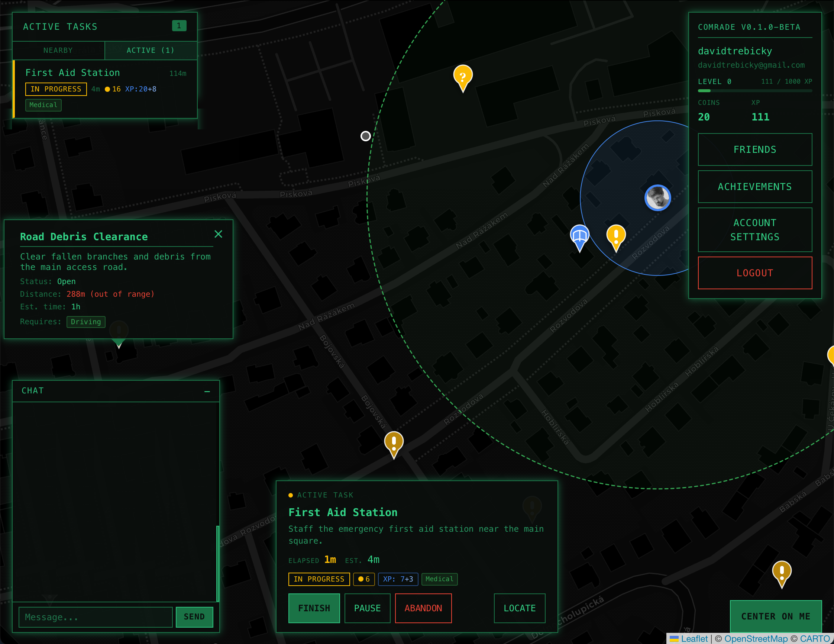Viewport: 834px width, 644px height.
Task: Switch to the NEARBY tab
Action: click(x=58, y=50)
